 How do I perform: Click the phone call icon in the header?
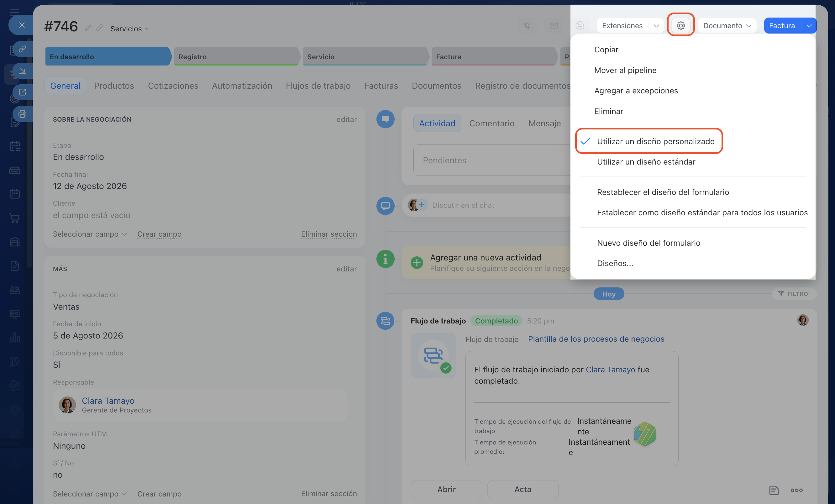527,25
